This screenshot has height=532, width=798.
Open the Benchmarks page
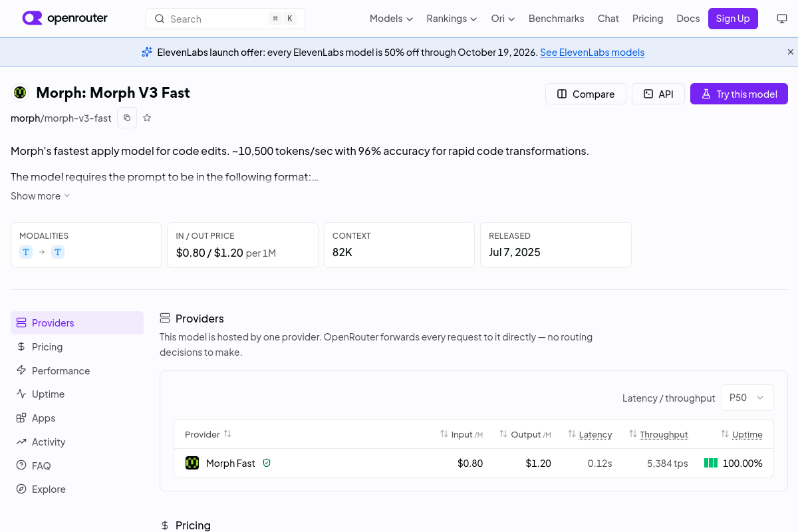tap(556, 19)
